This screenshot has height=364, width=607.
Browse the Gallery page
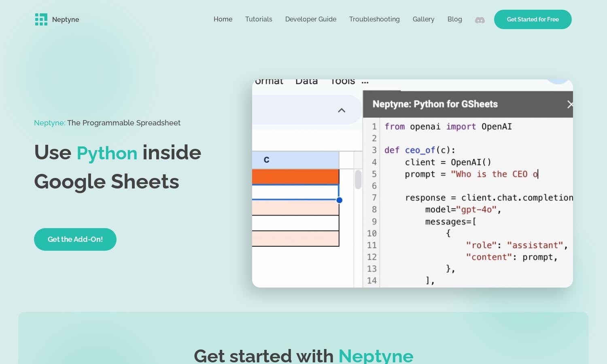pyautogui.click(x=423, y=19)
